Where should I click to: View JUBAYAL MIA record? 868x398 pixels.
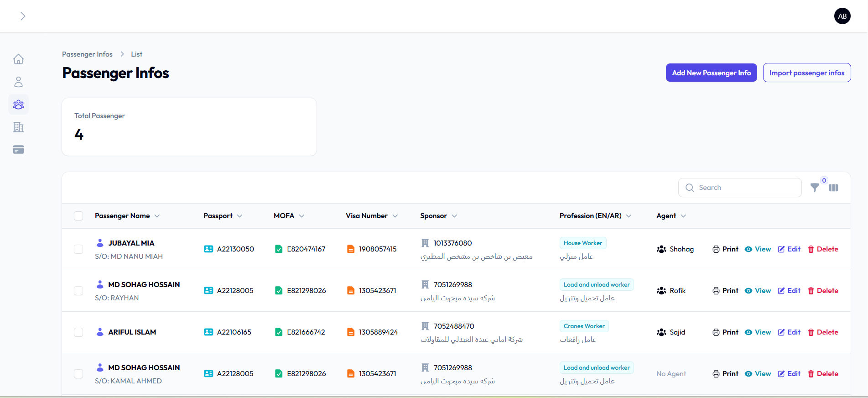point(758,249)
